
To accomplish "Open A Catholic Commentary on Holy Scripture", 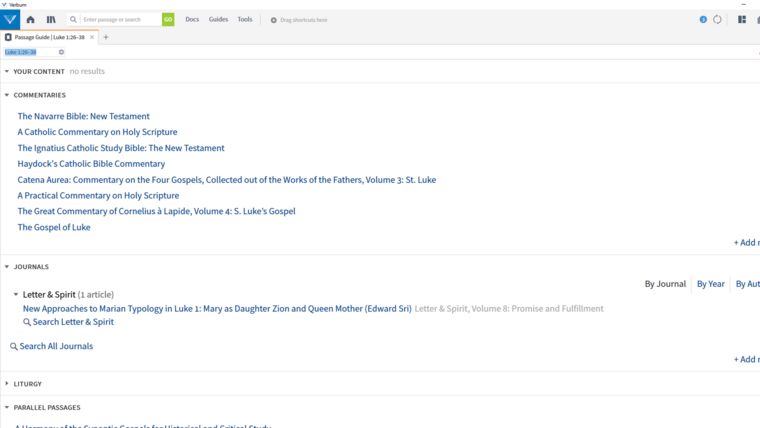I will [x=97, y=132].
